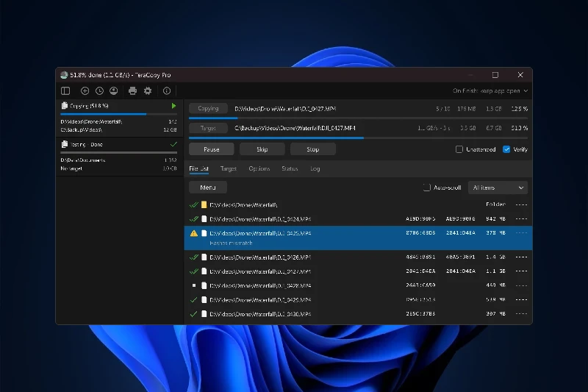Click the Target label button
This screenshot has width=588, height=392.
tap(208, 128)
